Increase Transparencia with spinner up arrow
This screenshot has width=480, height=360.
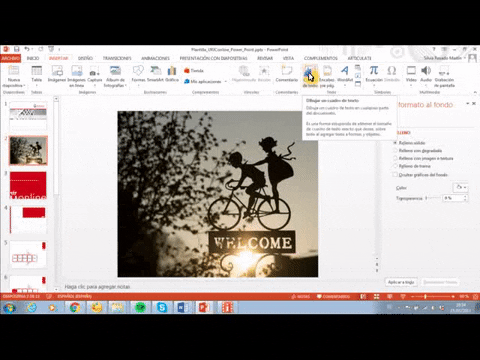(x=465, y=196)
